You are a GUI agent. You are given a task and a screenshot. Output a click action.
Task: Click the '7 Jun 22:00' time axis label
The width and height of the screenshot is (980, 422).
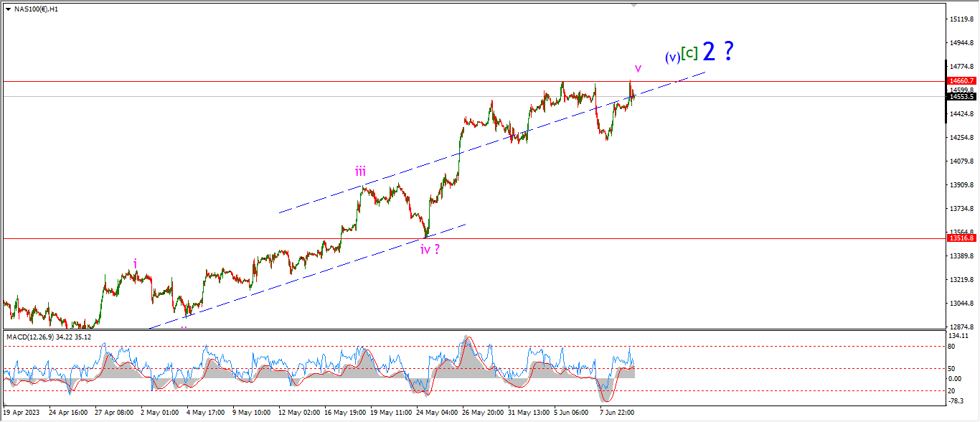(617, 413)
